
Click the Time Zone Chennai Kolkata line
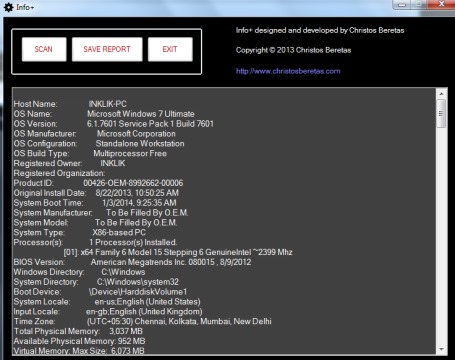(143, 322)
